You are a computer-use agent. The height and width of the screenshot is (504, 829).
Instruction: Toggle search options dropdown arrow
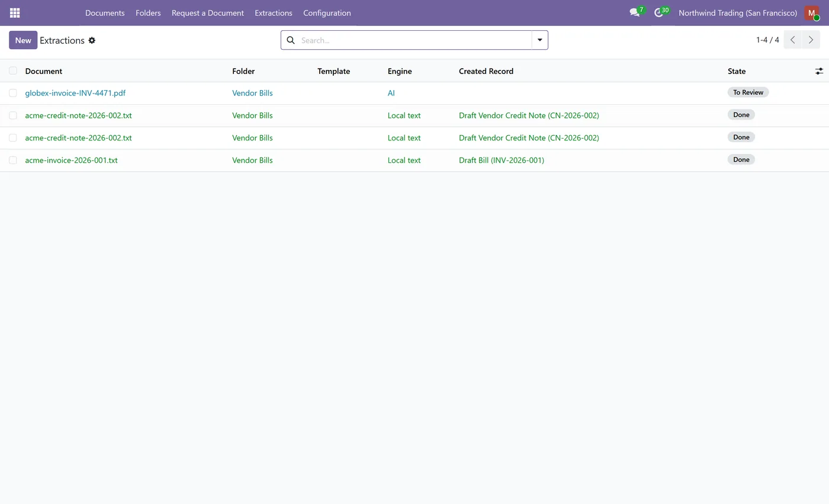coord(539,40)
